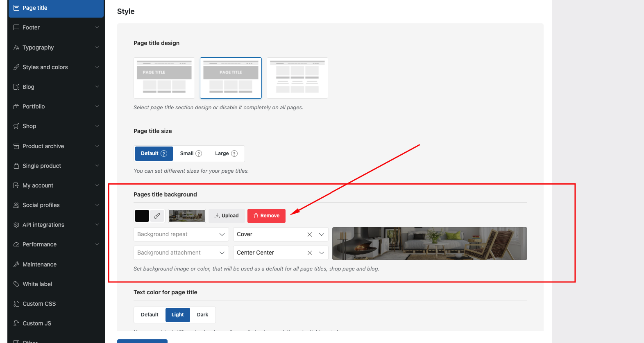The image size is (644, 343).
Task: Click the Portfolio briefcase icon
Action: (x=16, y=106)
